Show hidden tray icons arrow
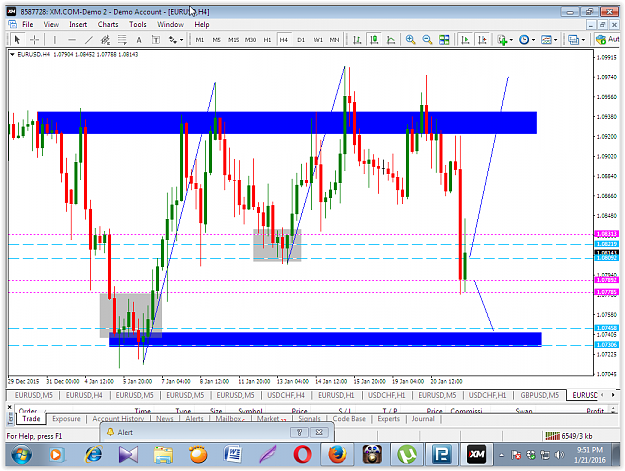This screenshot has width=625, height=471. (502, 455)
